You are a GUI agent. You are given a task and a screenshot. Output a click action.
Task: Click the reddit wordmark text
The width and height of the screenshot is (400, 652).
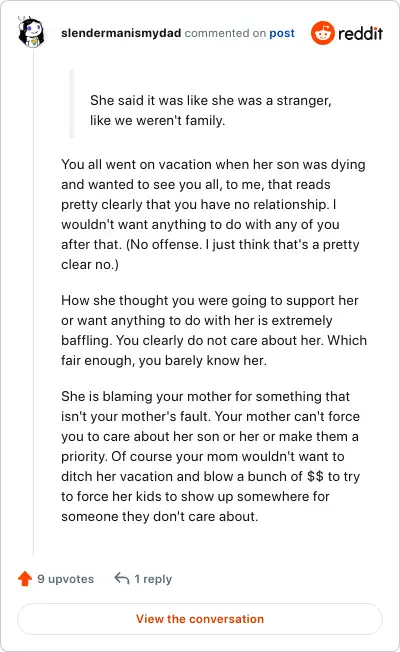[360, 33]
